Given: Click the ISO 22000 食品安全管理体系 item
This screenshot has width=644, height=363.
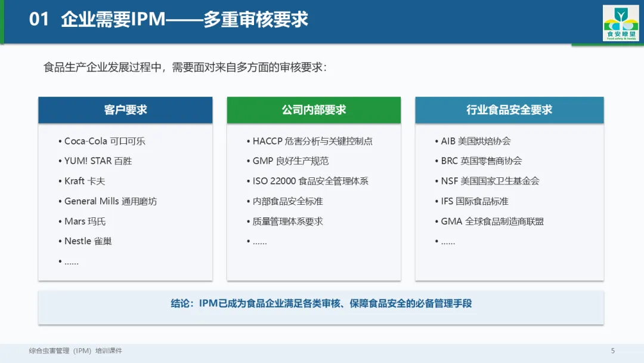Looking at the screenshot, I should click(x=308, y=181).
